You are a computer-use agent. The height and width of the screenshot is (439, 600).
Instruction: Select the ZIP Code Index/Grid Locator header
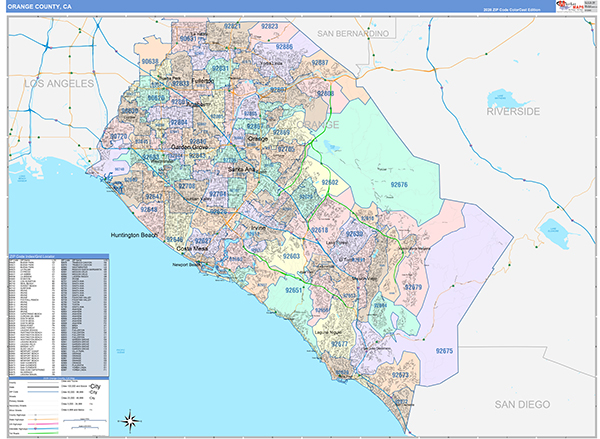tap(33, 256)
